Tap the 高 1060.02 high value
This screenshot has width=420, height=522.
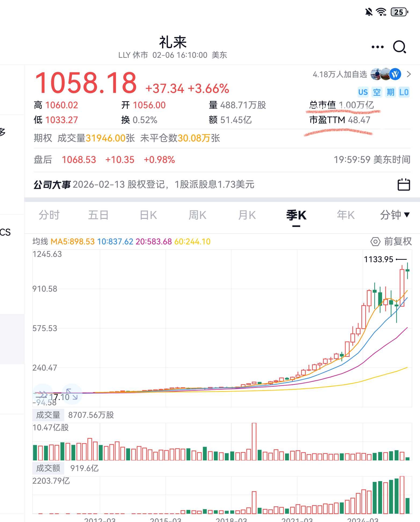click(x=56, y=105)
